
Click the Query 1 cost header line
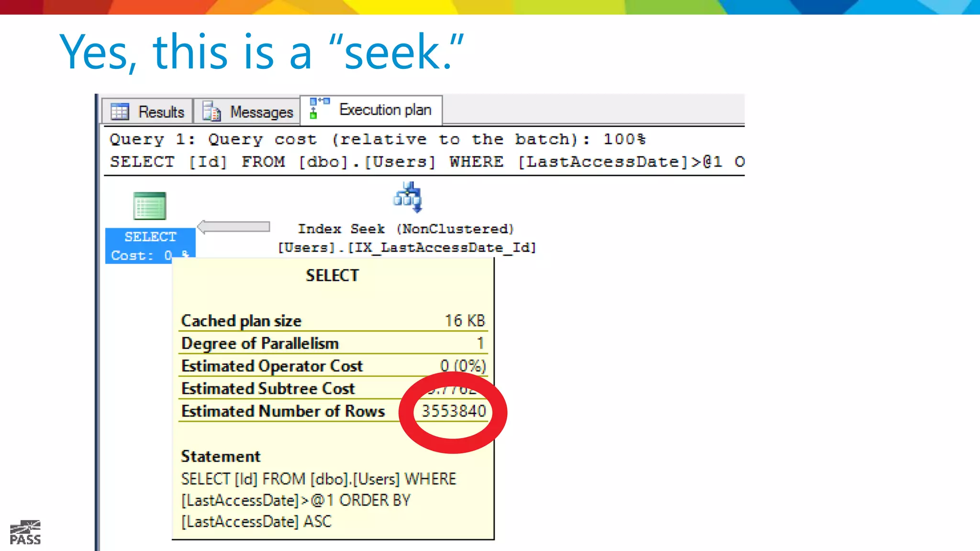coord(378,139)
